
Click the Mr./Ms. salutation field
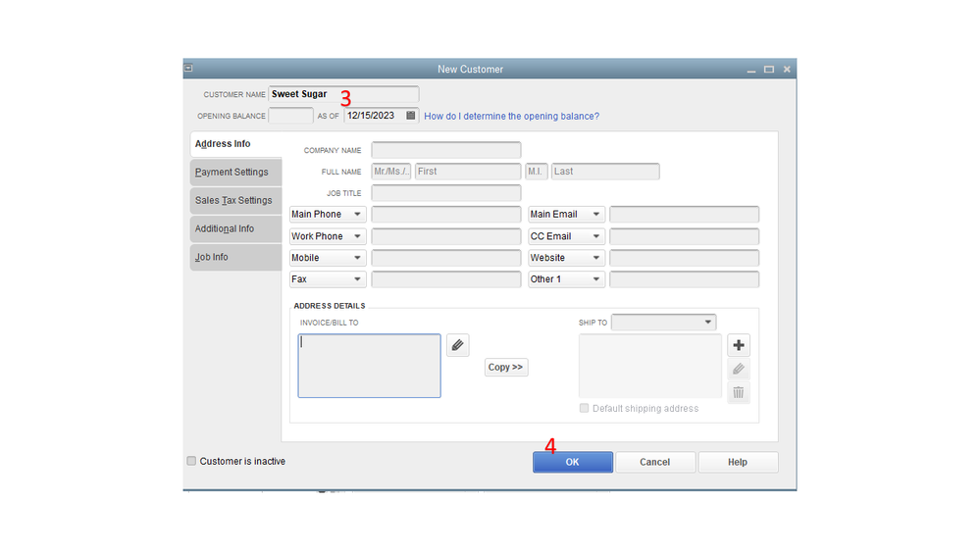[391, 172]
